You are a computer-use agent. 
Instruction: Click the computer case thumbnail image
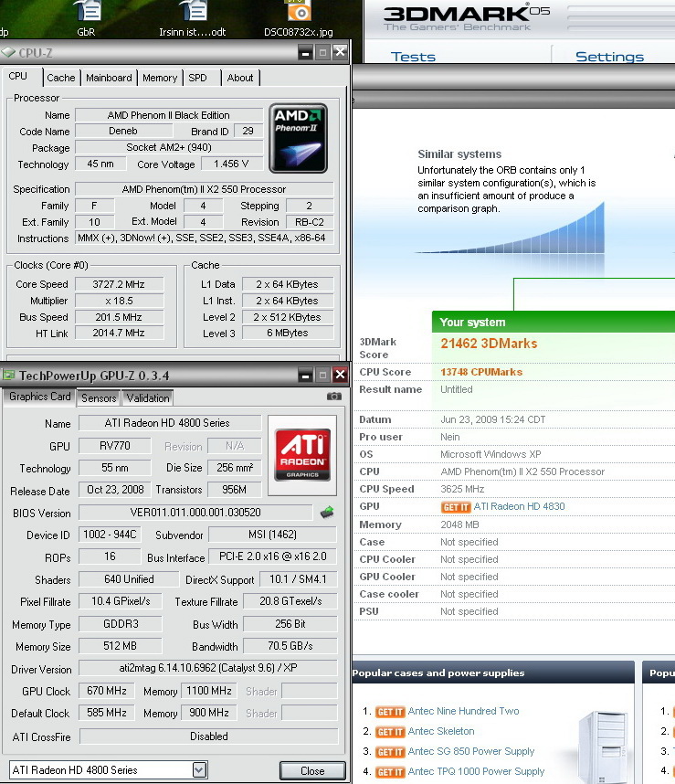(602, 746)
